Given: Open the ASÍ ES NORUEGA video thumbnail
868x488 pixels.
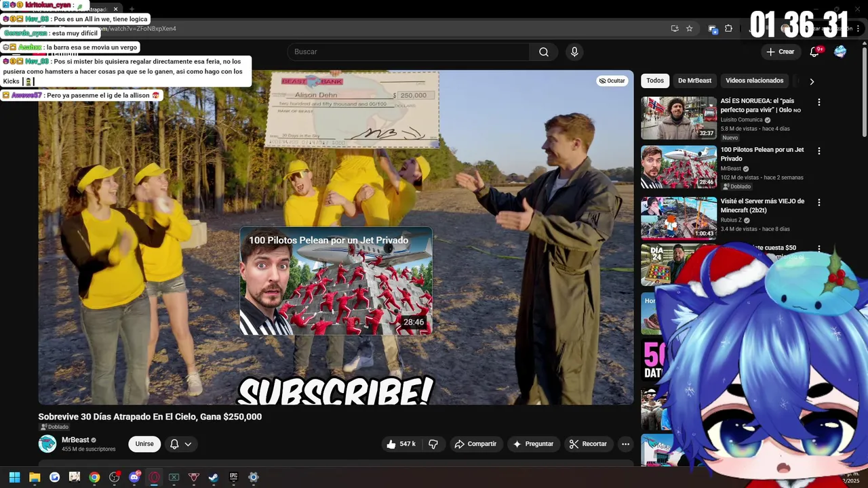Looking at the screenshot, I should click(x=679, y=118).
